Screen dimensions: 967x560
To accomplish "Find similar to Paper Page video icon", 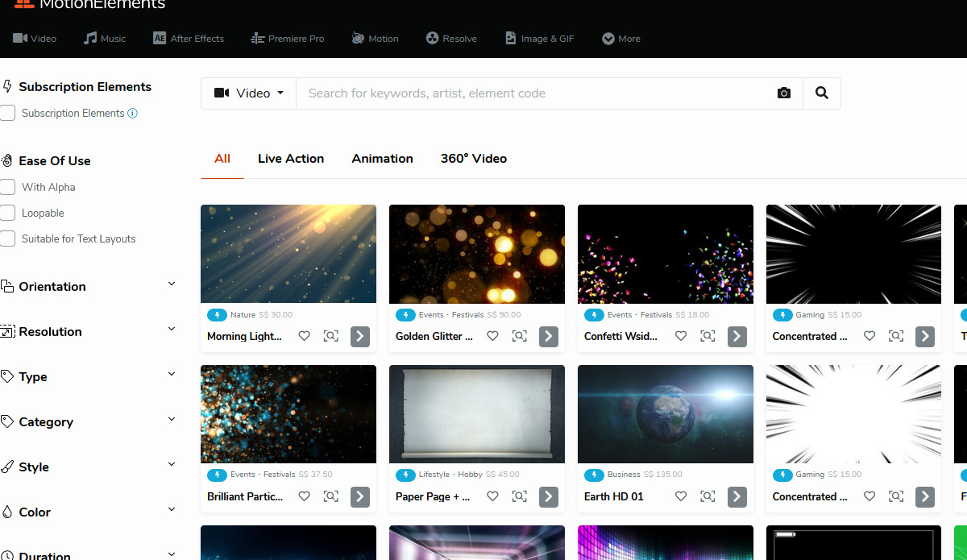I will click(519, 496).
